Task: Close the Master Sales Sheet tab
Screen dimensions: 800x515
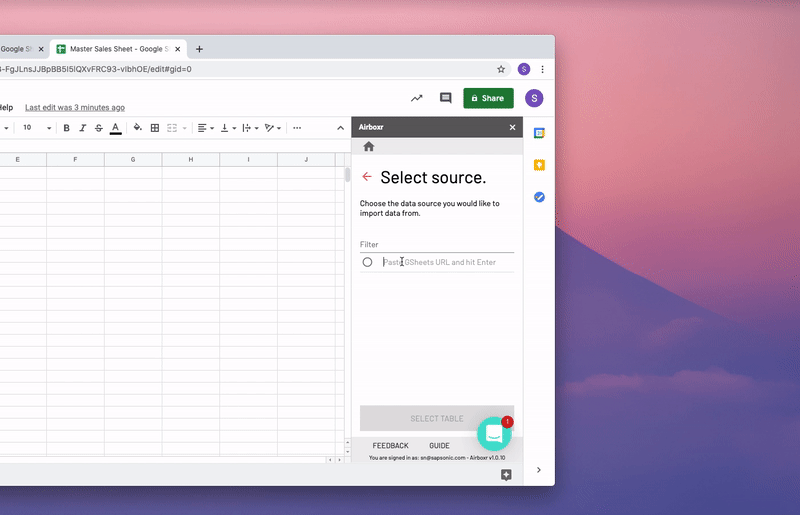Action: pyautogui.click(x=178, y=49)
